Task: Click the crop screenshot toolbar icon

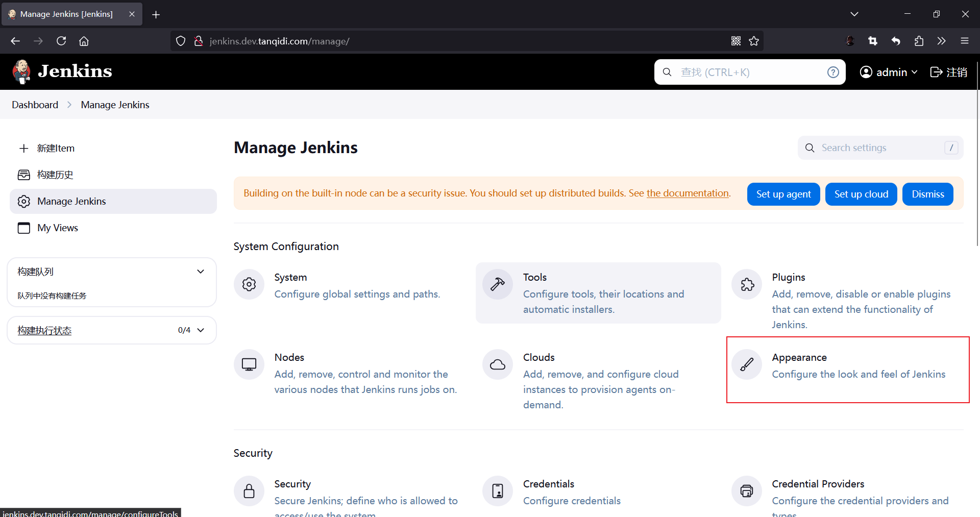Action: click(x=873, y=41)
